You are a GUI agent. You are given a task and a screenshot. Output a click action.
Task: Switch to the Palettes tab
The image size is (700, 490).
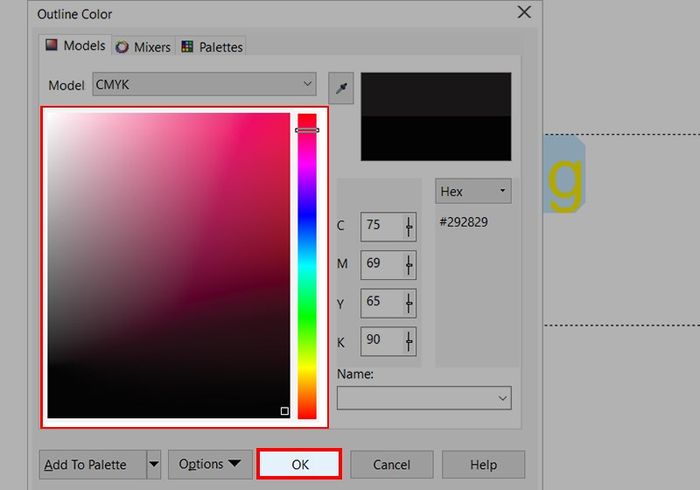212,47
